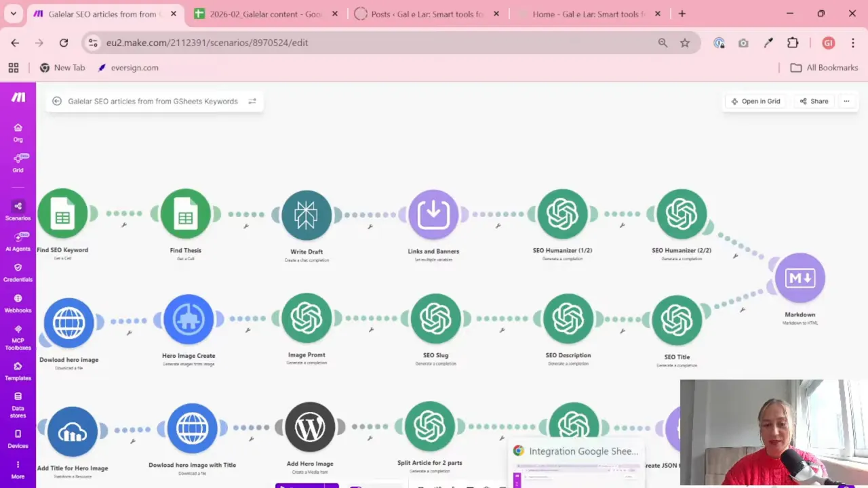
Task: Bookmark this page with the star icon
Action: [685, 43]
